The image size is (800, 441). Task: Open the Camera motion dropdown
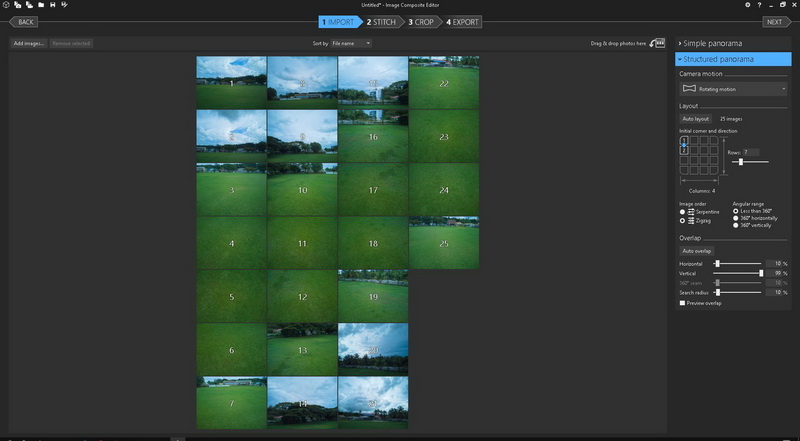tap(733, 89)
